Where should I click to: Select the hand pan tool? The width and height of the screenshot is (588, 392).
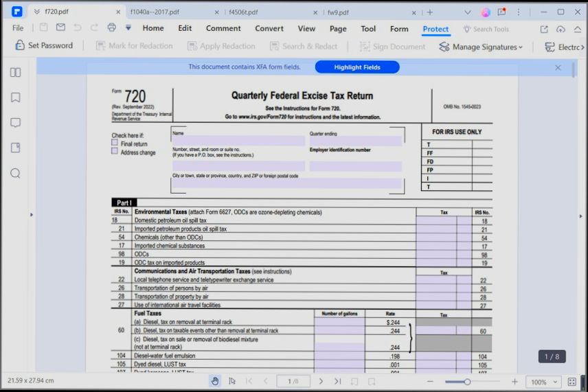tap(215, 381)
